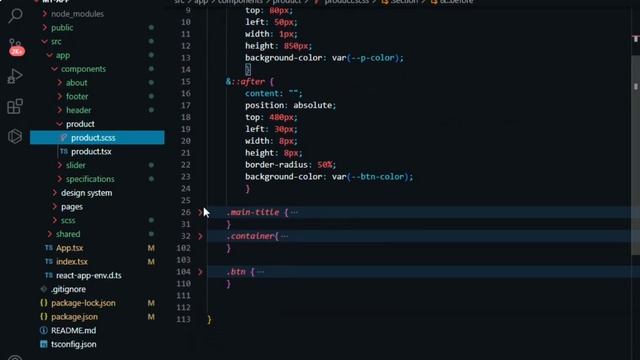The image size is (640, 360).
Task: Click the braces icon beside package.json
Action: pyautogui.click(x=44, y=317)
